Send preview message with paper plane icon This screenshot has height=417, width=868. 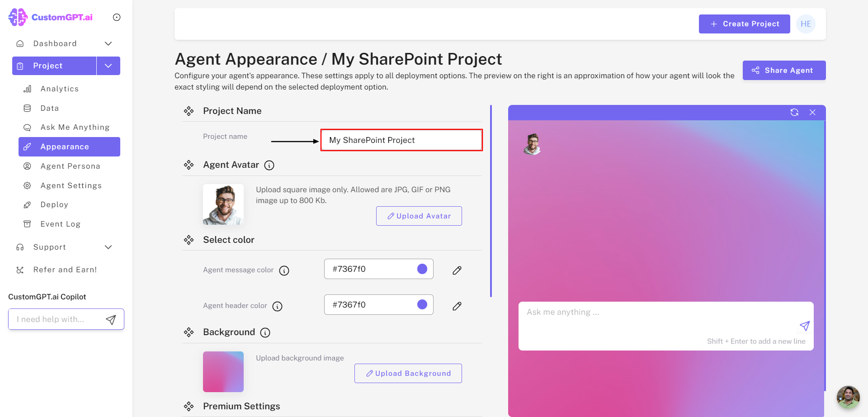click(805, 326)
